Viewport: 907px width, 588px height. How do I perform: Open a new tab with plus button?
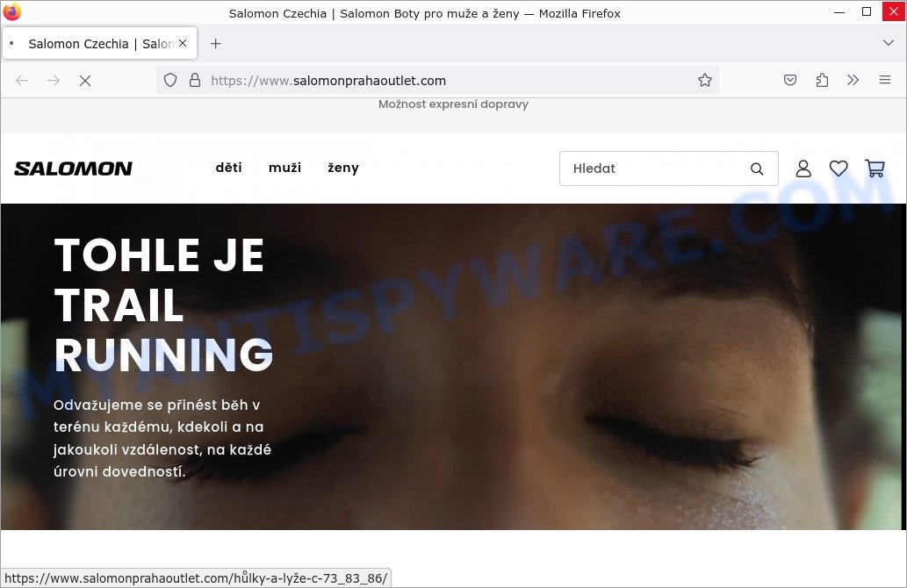coord(216,43)
